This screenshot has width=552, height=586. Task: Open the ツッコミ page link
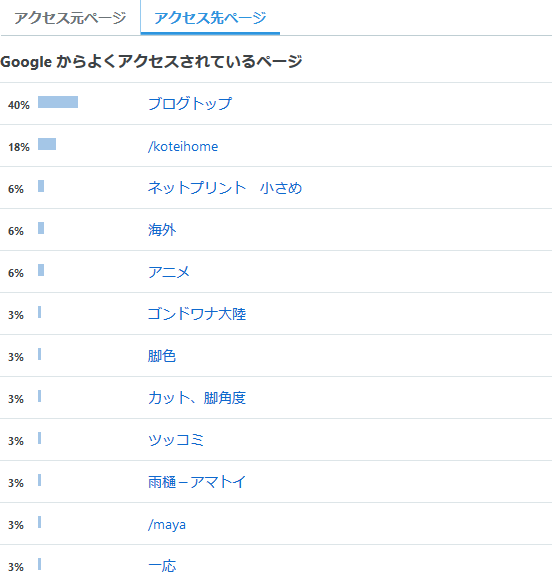tap(176, 440)
